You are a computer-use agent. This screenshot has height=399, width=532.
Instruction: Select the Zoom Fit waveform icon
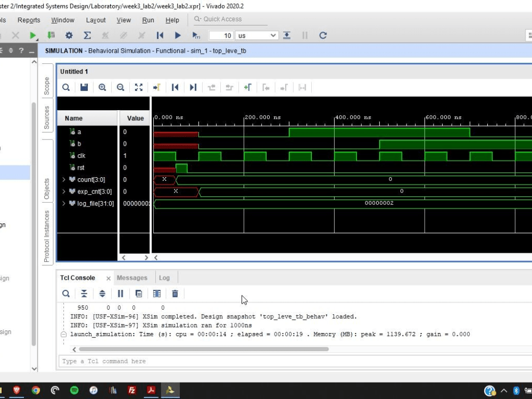click(x=139, y=87)
